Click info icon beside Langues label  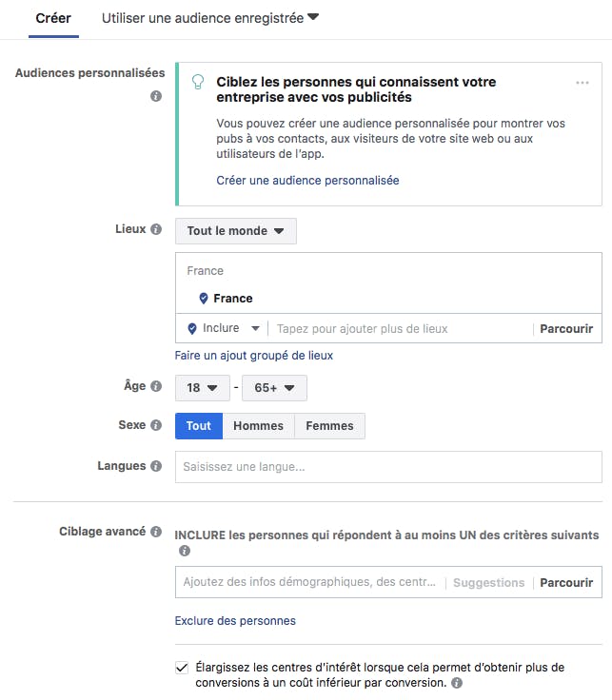(x=156, y=466)
